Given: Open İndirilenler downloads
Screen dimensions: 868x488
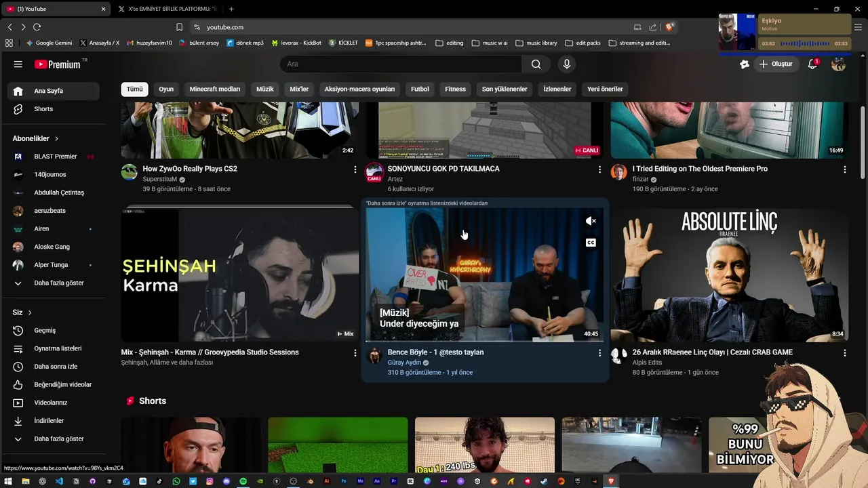Looking at the screenshot, I should 54,421.
